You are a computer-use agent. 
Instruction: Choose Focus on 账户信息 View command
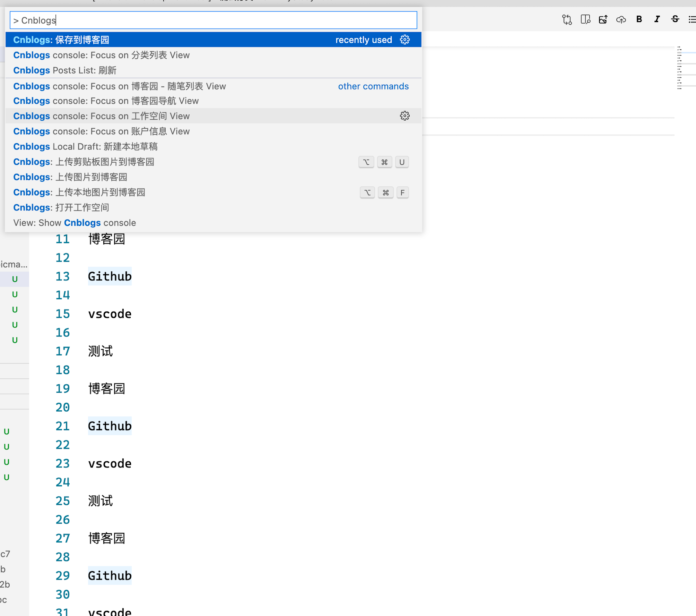[101, 131]
